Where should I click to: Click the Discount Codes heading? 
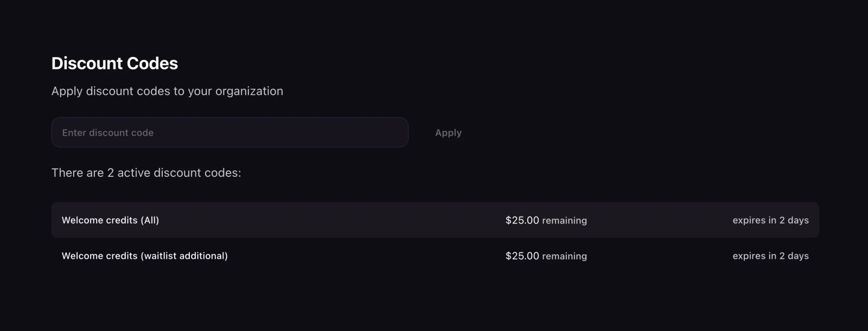pyautogui.click(x=114, y=63)
